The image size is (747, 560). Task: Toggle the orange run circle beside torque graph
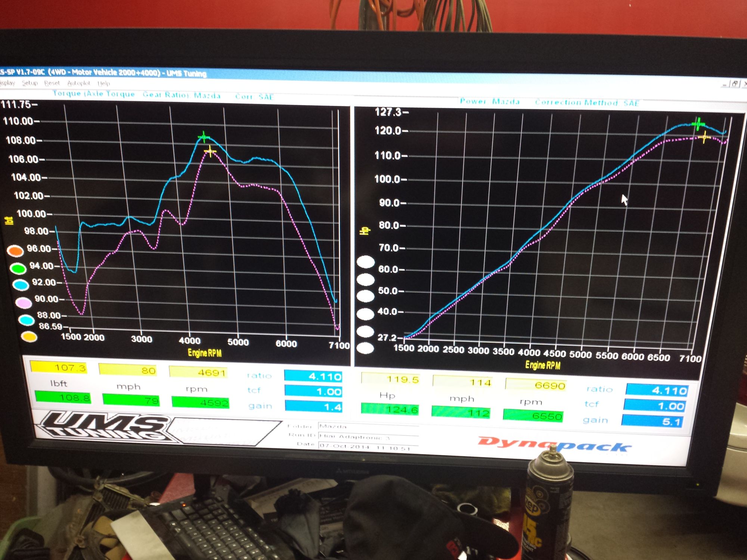[15, 251]
